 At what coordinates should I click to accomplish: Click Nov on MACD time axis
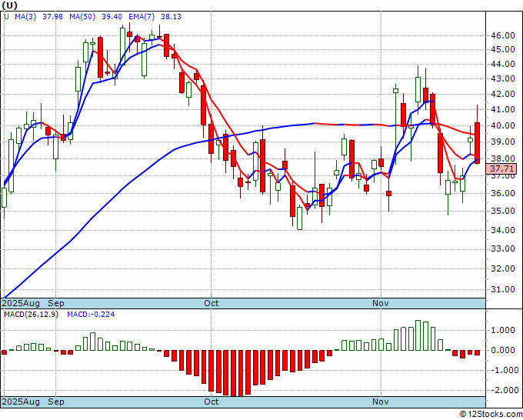tap(381, 402)
